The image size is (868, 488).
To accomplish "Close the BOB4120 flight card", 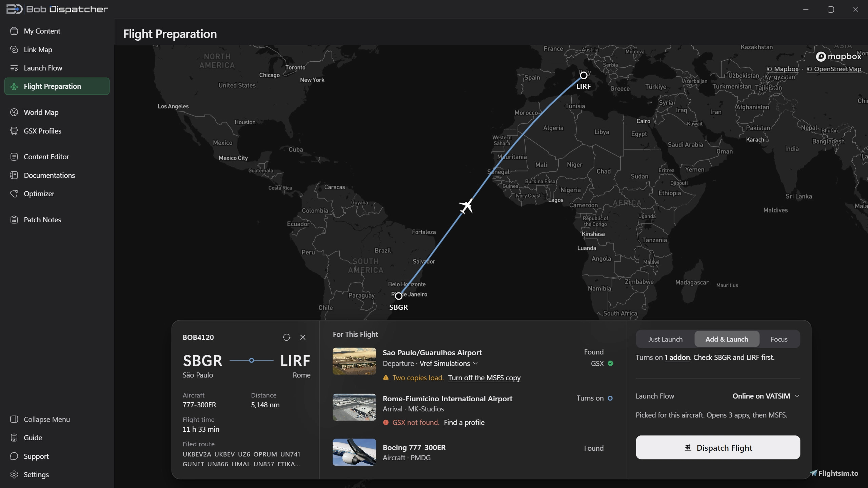I will pos(303,337).
